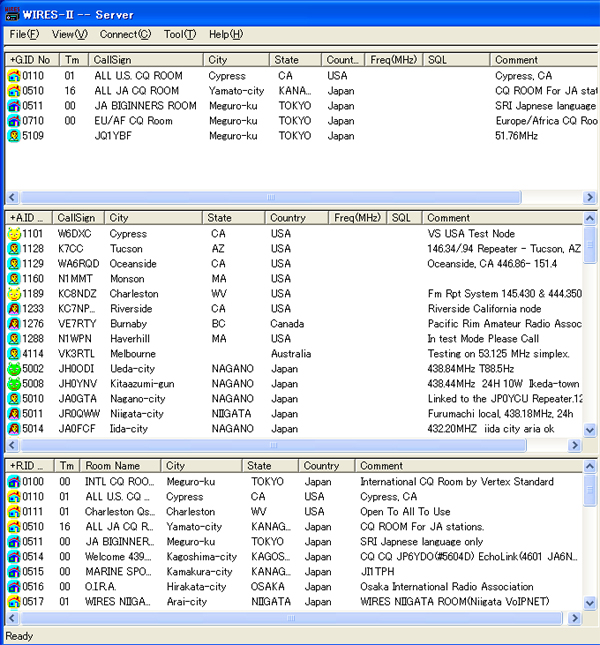Image resolution: width=600 pixels, height=645 pixels.
Task: Click the green icon for node 5002
Action: click(x=14, y=369)
